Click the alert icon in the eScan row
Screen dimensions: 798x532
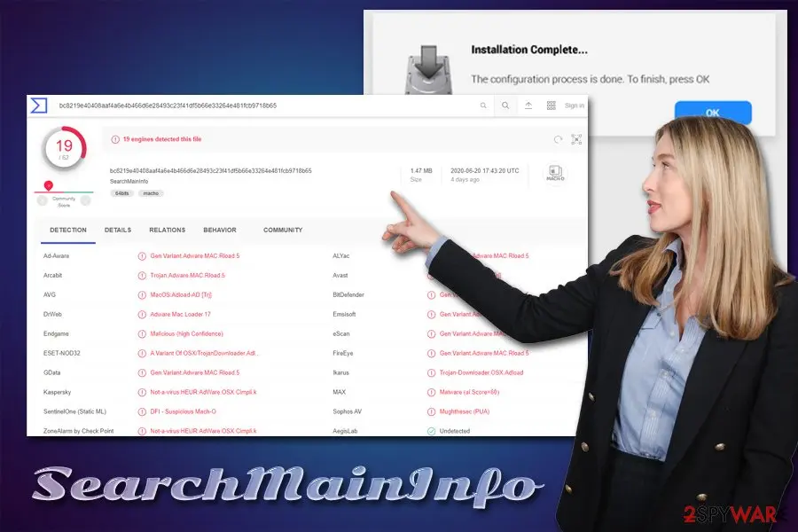tap(431, 334)
